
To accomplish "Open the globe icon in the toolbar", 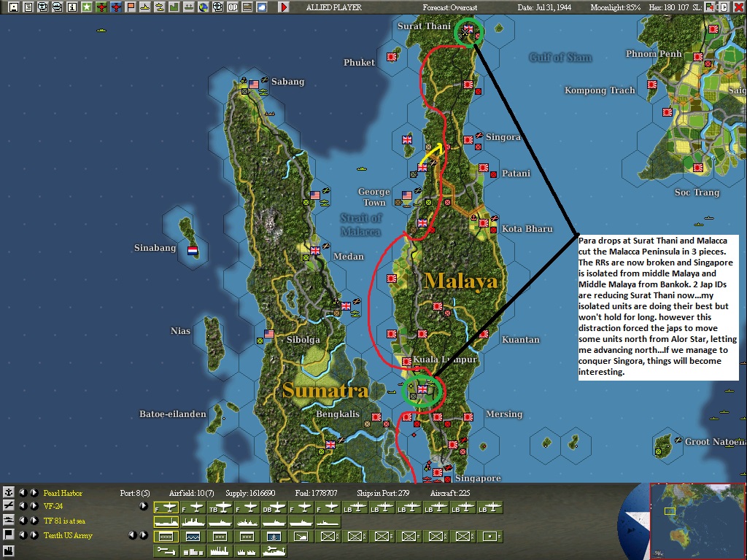I will 204,7.
